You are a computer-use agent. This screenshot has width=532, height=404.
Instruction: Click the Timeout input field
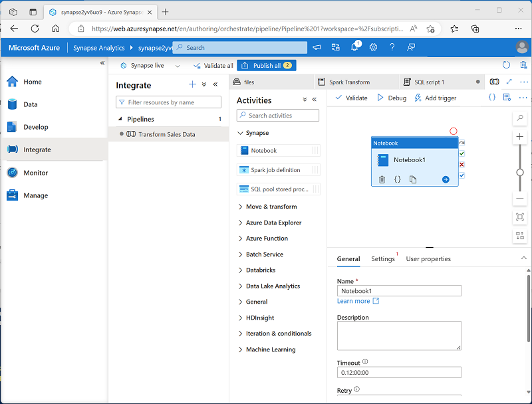[x=399, y=373]
